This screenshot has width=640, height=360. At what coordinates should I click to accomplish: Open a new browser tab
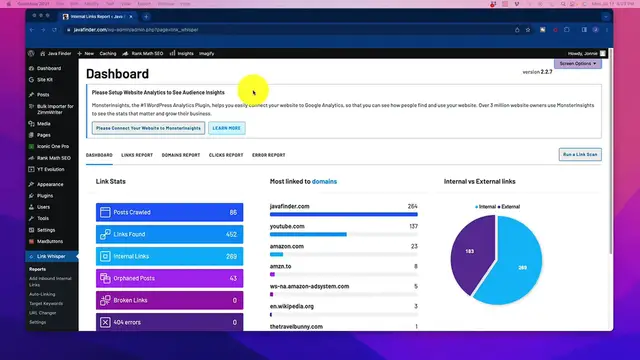click(x=146, y=17)
